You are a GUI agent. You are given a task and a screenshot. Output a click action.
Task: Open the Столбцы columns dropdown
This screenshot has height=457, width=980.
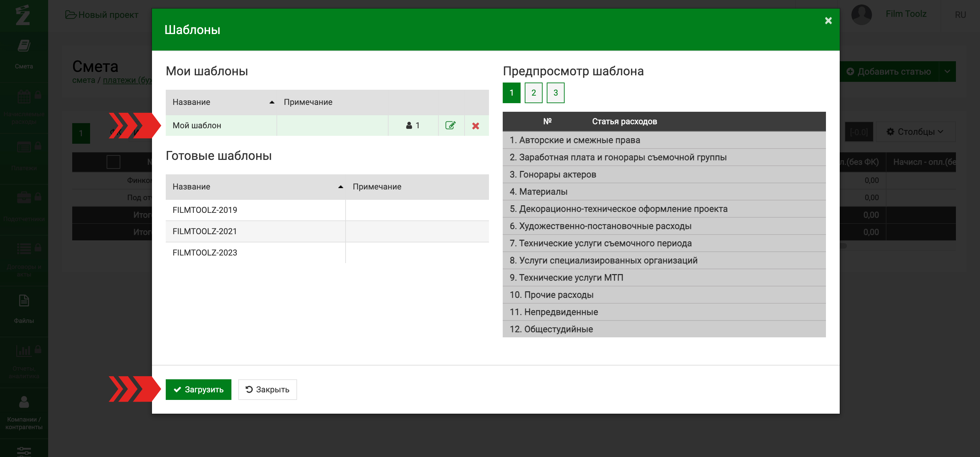tap(915, 132)
